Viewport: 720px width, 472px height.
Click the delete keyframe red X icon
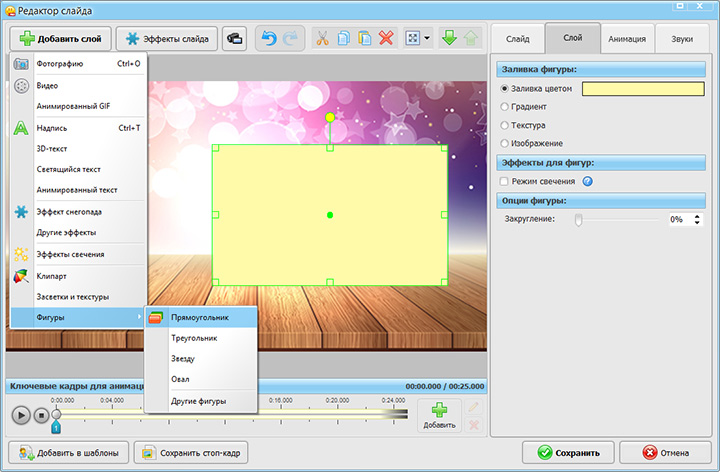473,425
